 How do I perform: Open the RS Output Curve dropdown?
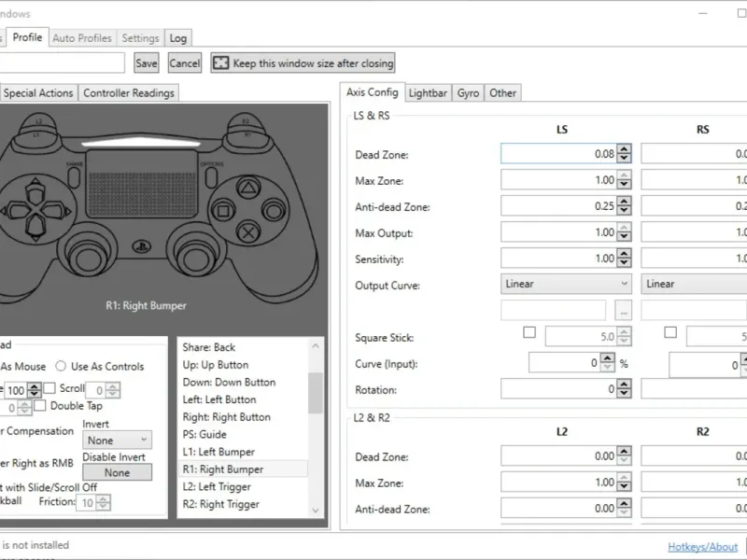click(694, 284)
